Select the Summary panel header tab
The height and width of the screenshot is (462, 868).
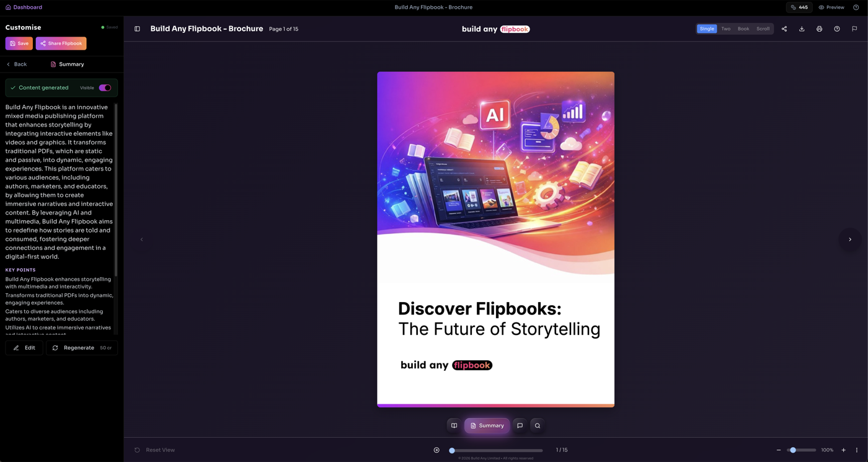[67, 64]
